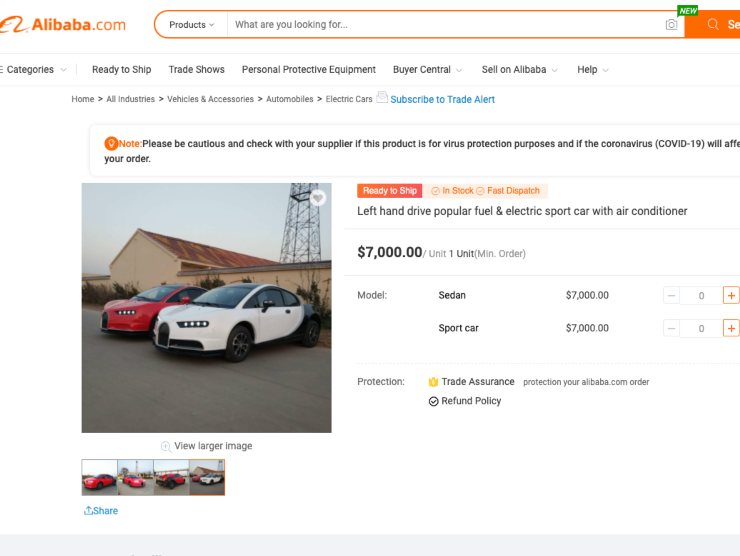Open Trade Shows in navigation bar

[196, 70]
